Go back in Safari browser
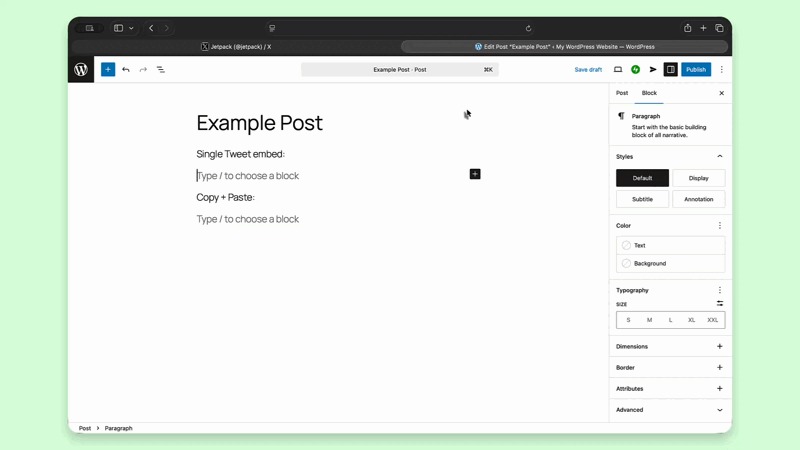The height and width of the screenshot is (450, 800). [151, 28]
